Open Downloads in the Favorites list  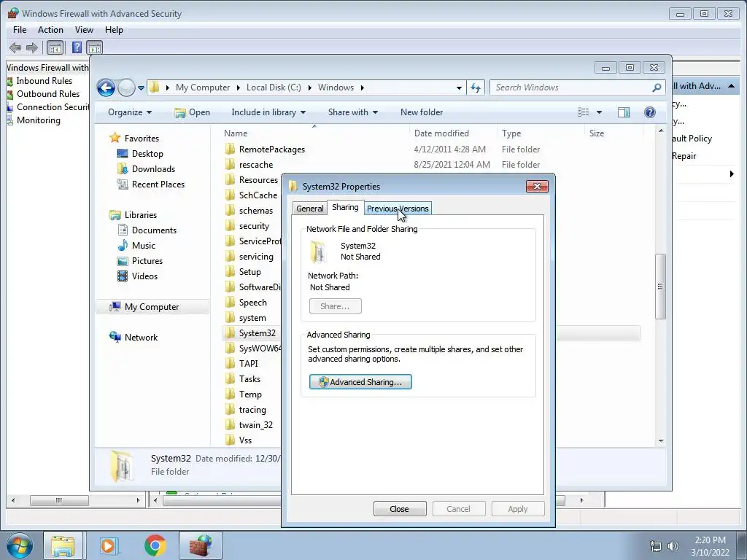(x=153, y=169)
